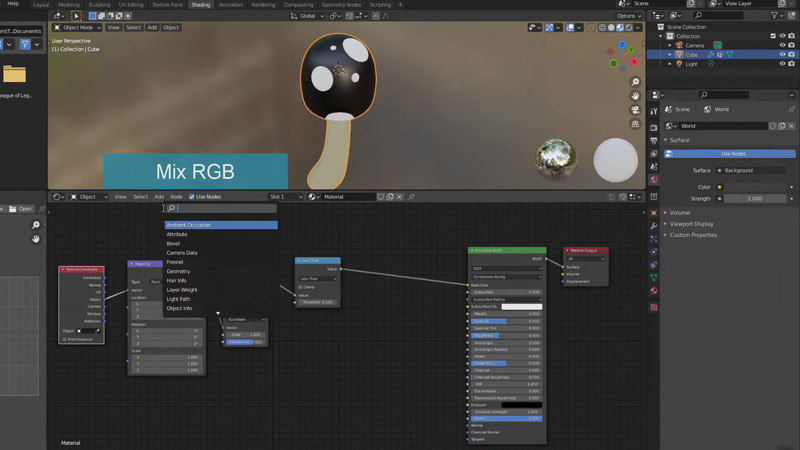
Task: Switch to orthographic view with the grid icon
Action: (x=635, y=124)
